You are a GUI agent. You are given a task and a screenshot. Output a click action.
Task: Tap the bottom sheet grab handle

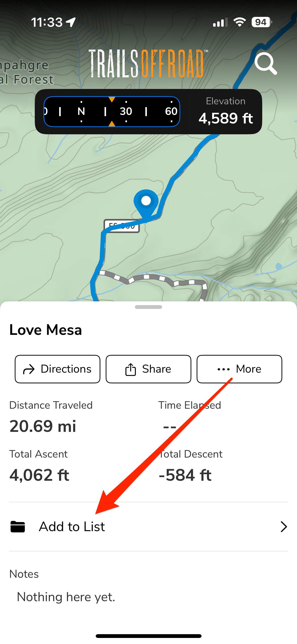coord(148,307)
